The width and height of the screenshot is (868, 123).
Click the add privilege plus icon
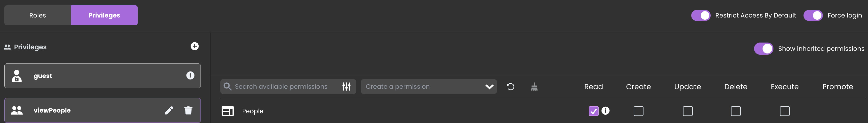[194, 46]
